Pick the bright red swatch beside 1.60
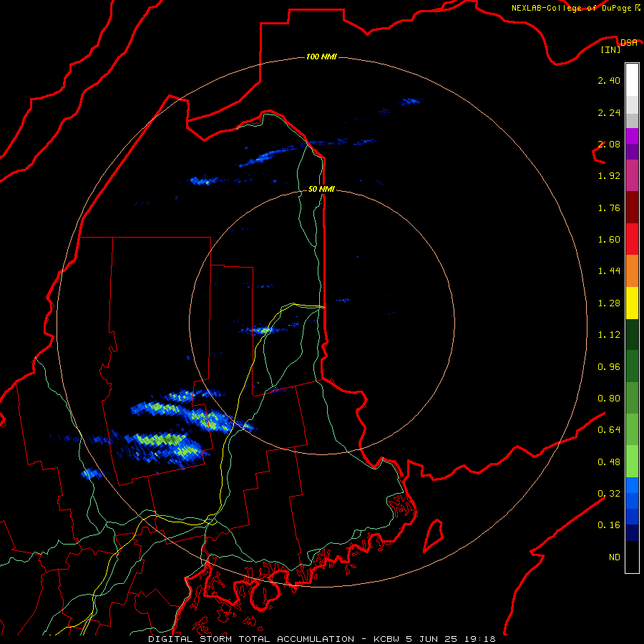The width and height of the screenshot is (644, 644). tap(632, 239)
